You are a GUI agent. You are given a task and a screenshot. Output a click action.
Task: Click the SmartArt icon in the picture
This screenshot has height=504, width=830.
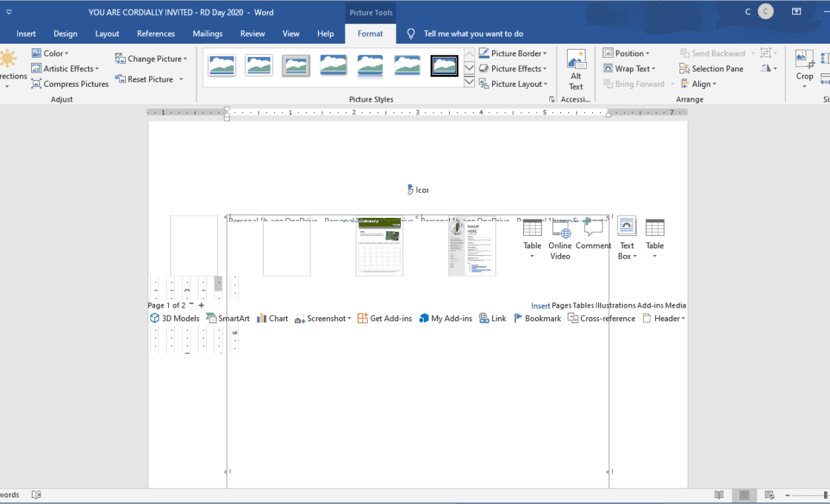pyautogui.click(x=228, y=319)
